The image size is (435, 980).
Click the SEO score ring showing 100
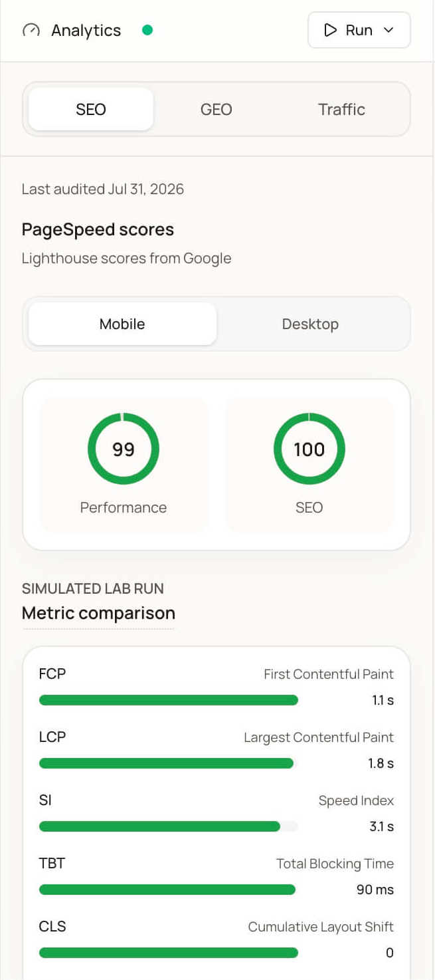click(309, 449)
